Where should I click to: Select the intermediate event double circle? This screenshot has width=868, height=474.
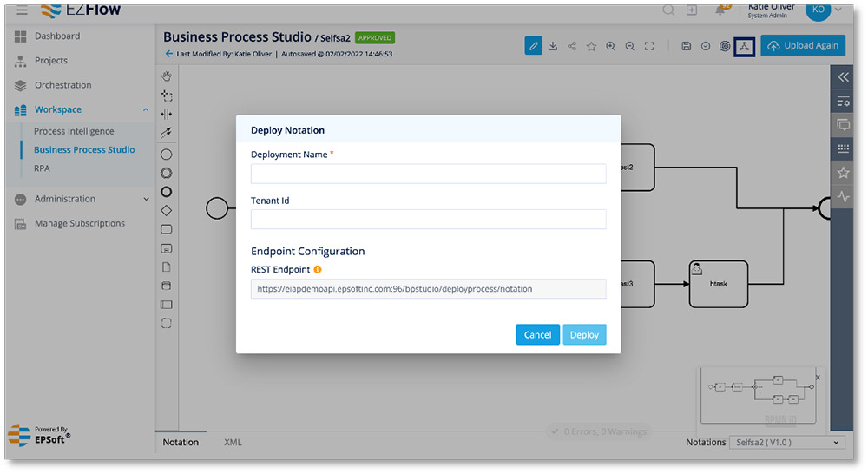pyautogui.click(x=166, y=174)
